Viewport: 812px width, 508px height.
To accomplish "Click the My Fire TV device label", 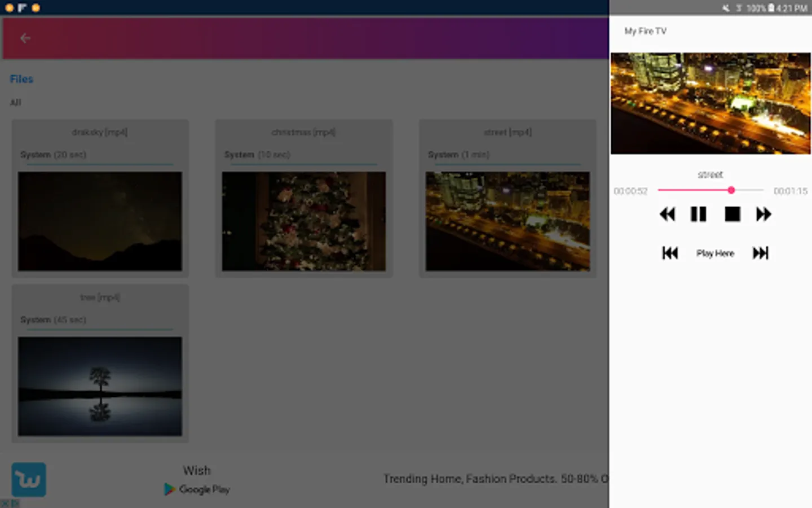I will [x=645, y=31].
